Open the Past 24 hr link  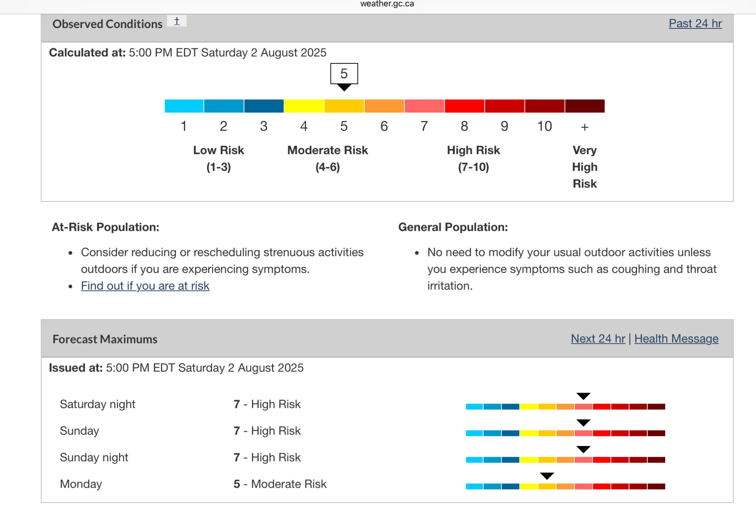[x=695, y=23]
